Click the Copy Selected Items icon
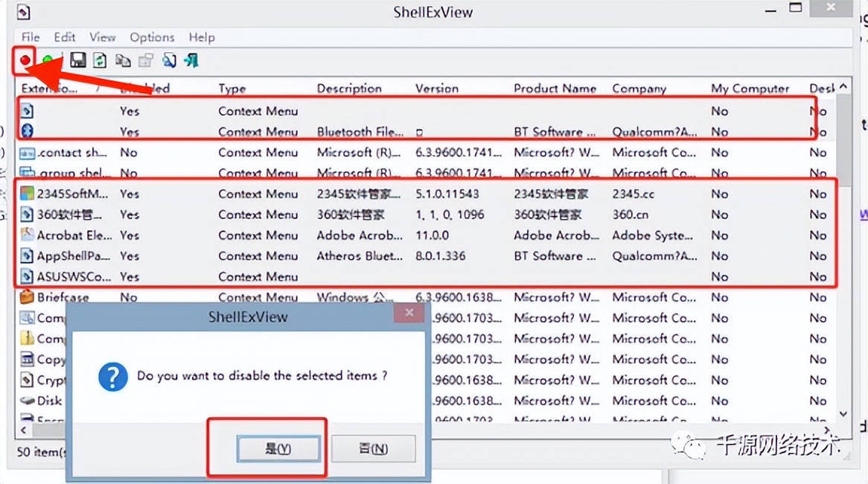868x484 pixels. pos(123,60)
